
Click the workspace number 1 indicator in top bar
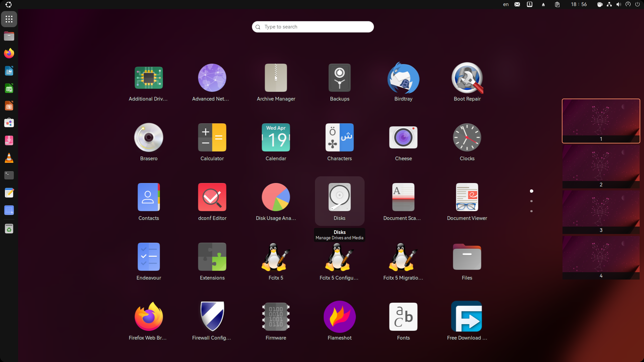(530, 4)
